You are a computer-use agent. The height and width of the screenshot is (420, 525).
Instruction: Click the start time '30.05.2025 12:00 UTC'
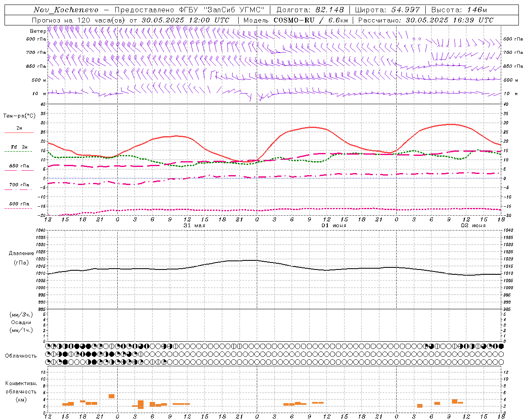point(185,20)
